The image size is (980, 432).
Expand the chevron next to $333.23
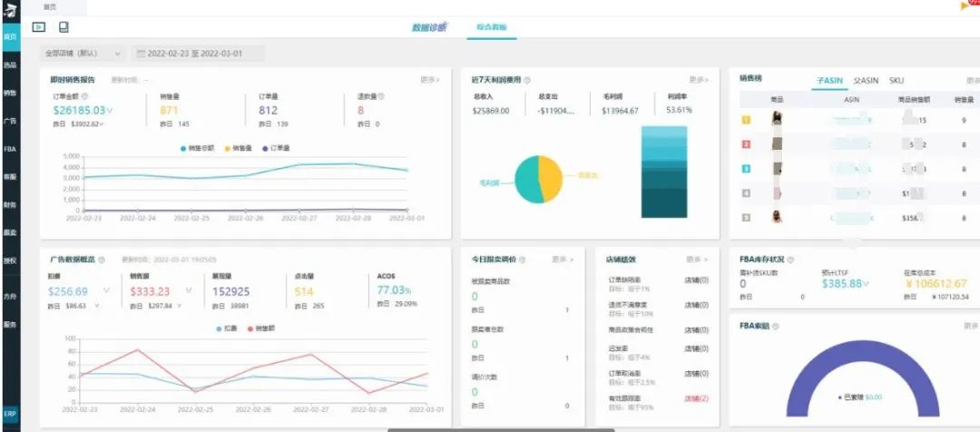pos(188,290)
